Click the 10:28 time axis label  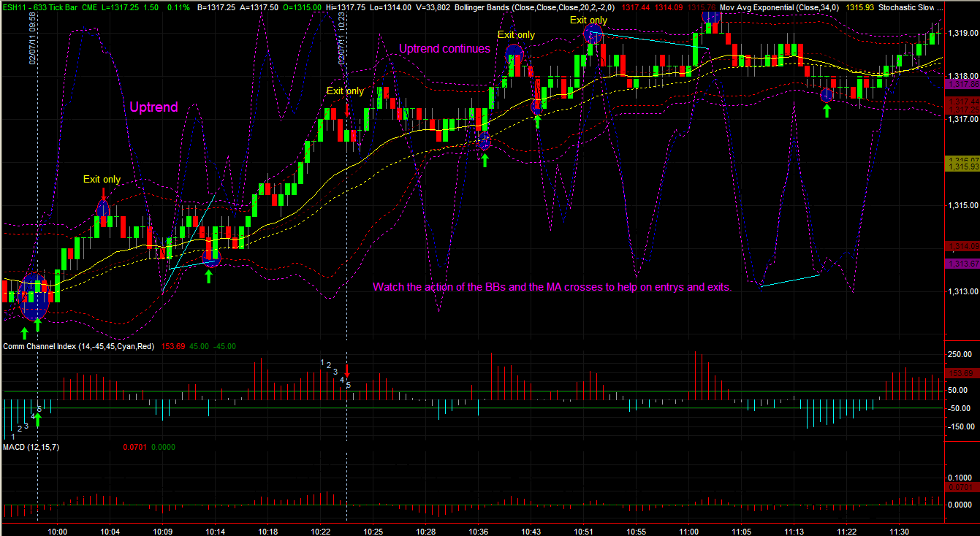pos(427,531)
